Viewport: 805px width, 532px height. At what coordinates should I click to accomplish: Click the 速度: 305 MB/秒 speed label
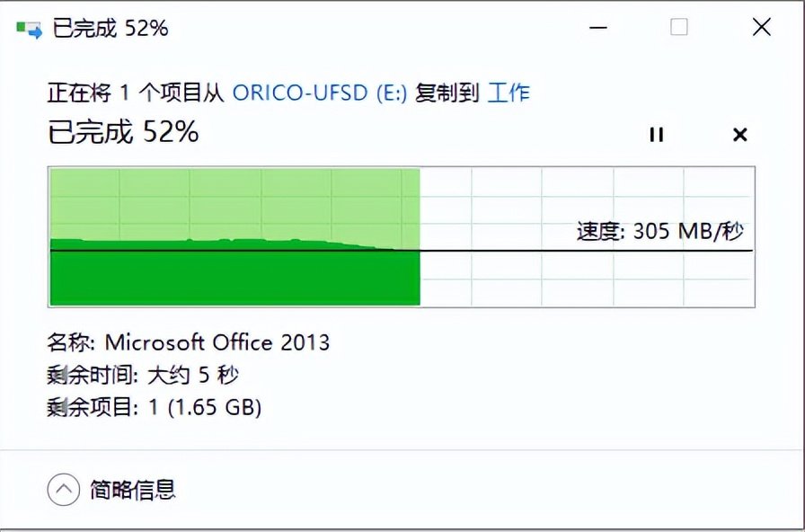click(x=660, y=232)
